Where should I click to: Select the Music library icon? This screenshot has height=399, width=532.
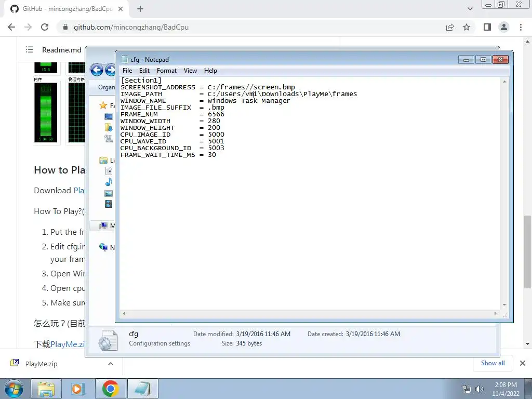[109, 182]
